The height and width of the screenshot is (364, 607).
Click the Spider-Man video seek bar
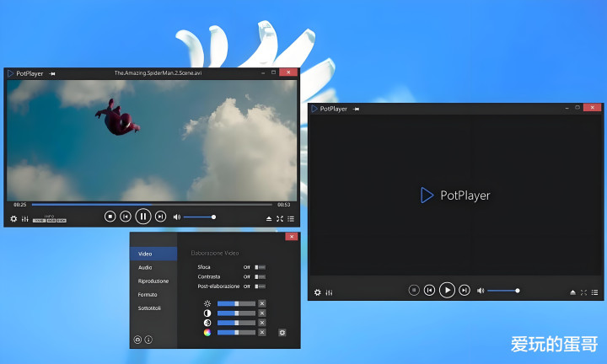click(152, 204)
